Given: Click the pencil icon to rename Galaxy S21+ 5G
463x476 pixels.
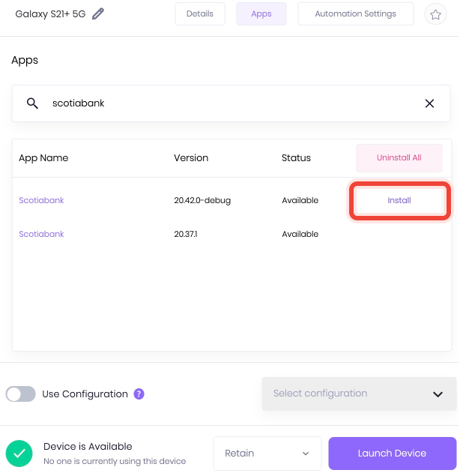Looking at the screenshot, I should 97,14.
